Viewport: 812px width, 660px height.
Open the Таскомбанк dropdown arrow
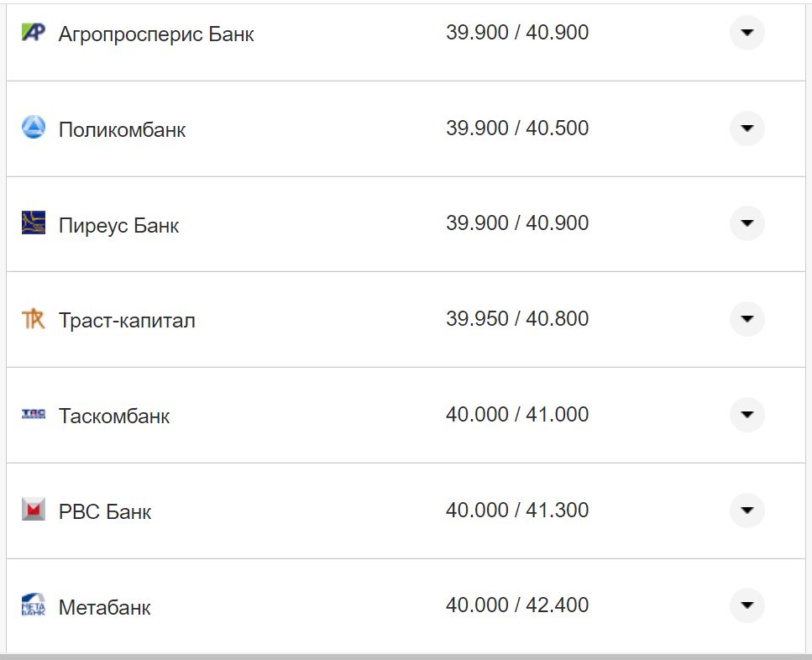pyautogui.click(x=747, y=414)
